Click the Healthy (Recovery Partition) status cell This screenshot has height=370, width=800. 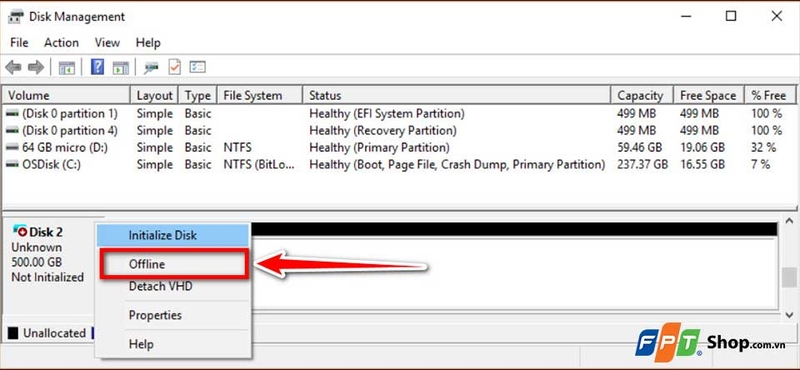point(383,131)
